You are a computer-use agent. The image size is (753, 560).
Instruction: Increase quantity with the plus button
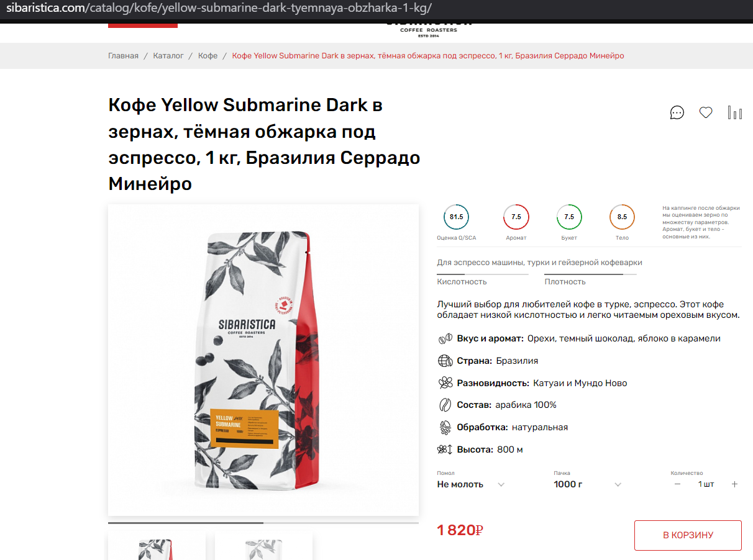[x=734, y=484]
